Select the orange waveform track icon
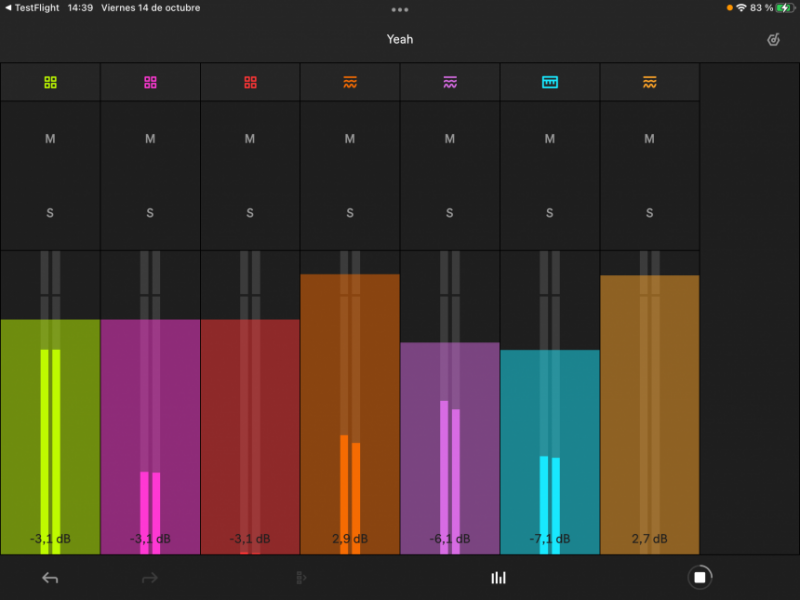The image size is (800, 600). click(x=350, y=81)
